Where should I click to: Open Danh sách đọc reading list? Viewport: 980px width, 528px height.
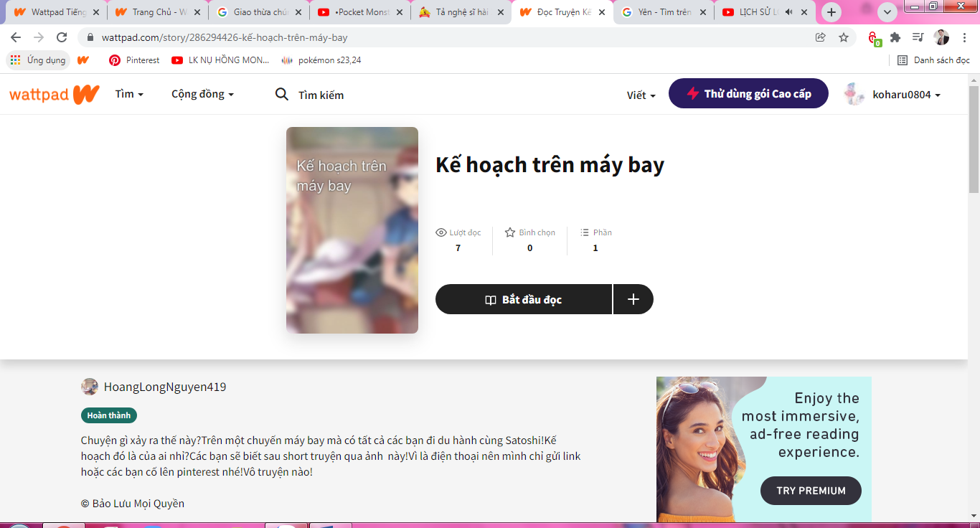pyautogui.click(x=933, y=60)
